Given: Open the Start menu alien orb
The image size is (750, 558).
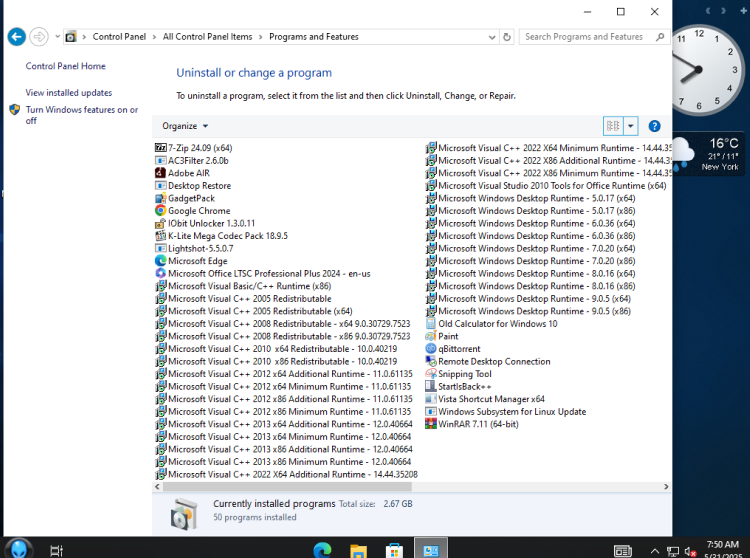Looking at the screenshot, I should [x=19, y=549].
